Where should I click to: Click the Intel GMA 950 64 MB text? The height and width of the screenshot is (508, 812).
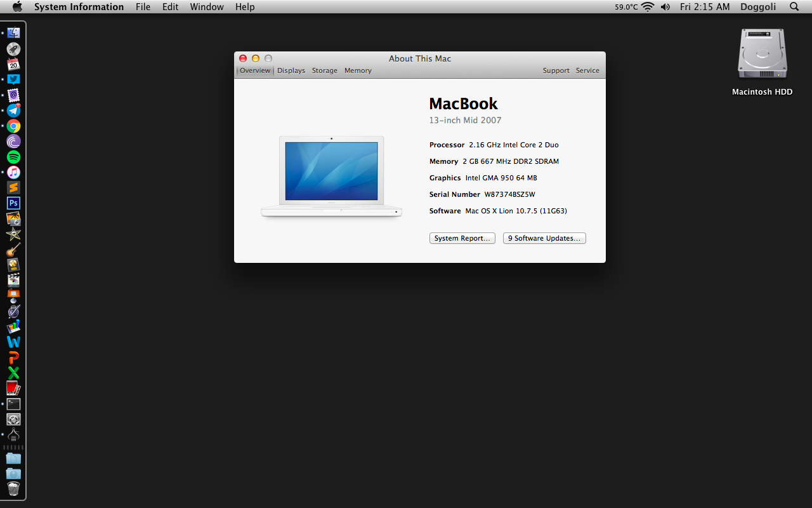coord(501,178)
